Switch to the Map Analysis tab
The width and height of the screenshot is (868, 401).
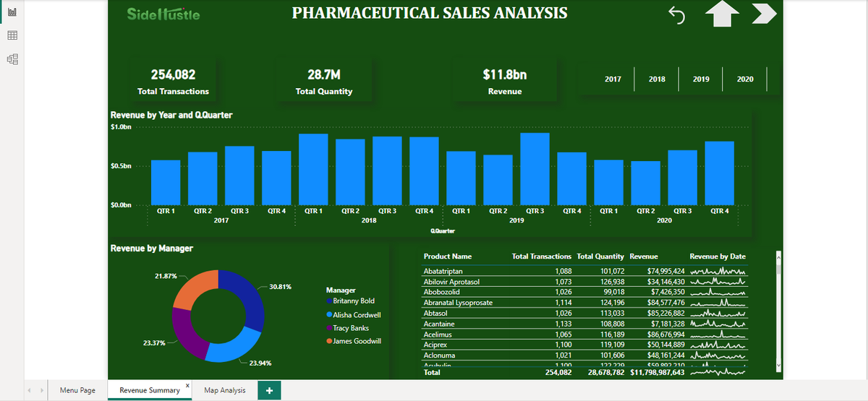pos(225,390)
